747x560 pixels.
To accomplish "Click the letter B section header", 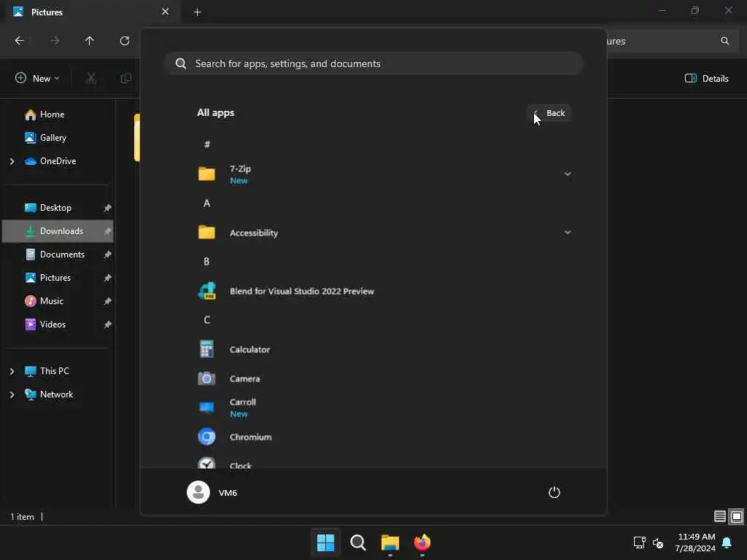I will click(206, 262).
